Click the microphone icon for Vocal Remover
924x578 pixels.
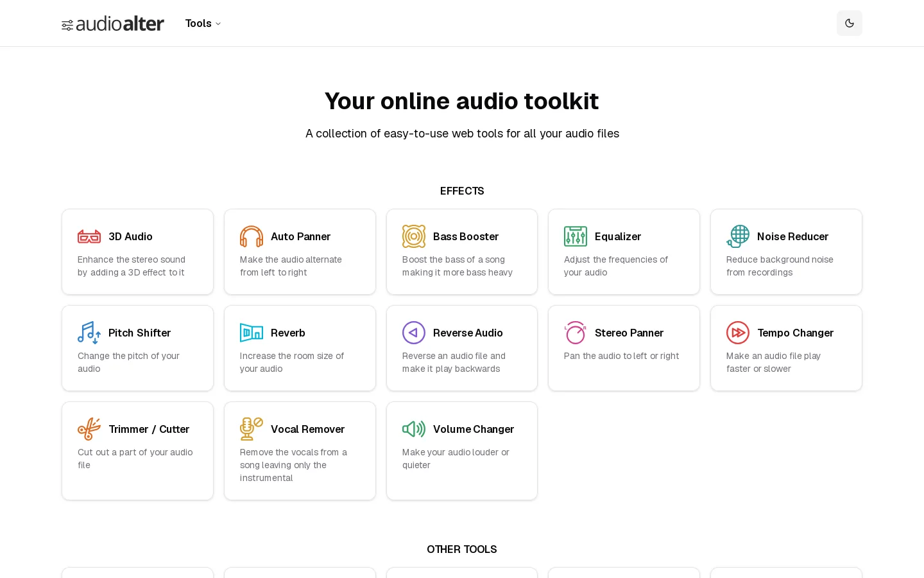(x=252, y=429)
